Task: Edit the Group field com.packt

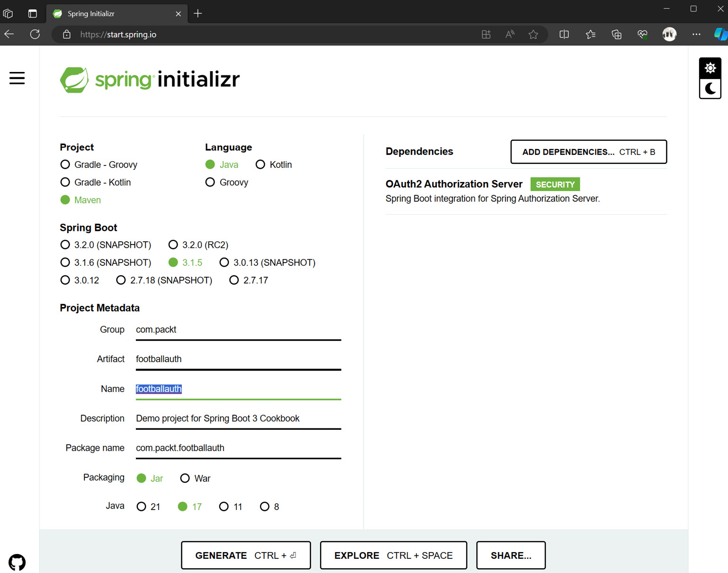Action: click(238, 330)
